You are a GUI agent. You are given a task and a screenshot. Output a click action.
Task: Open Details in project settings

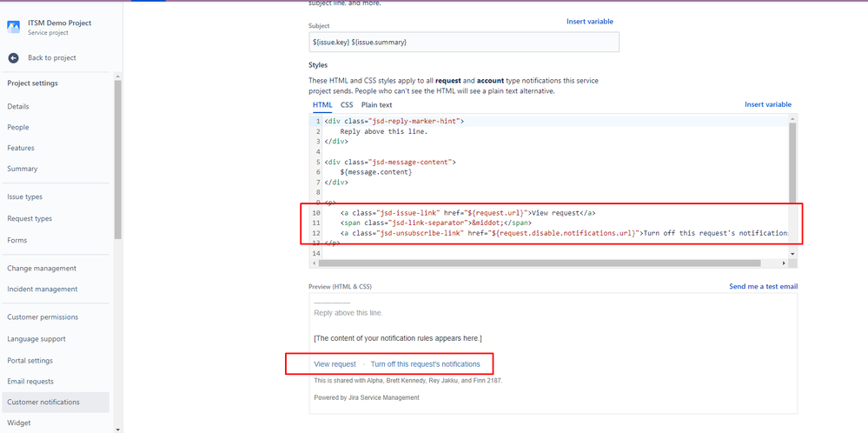tap(18, 106)
